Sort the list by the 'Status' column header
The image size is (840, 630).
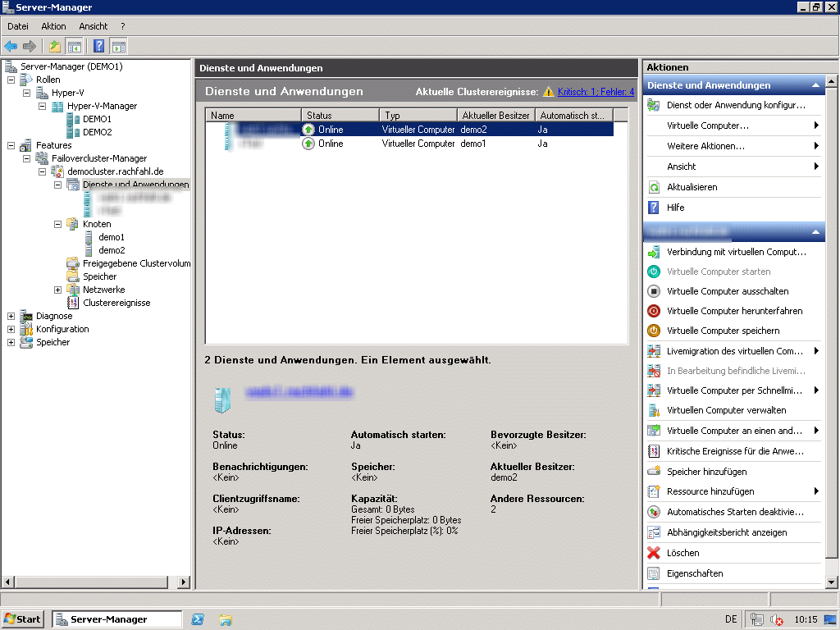click(340, 116)
